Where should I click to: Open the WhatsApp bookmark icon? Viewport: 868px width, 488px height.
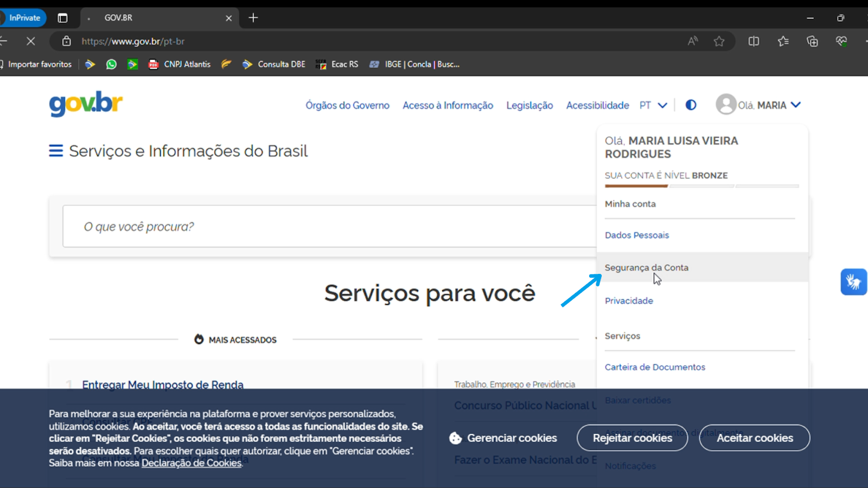coord(111,64)
